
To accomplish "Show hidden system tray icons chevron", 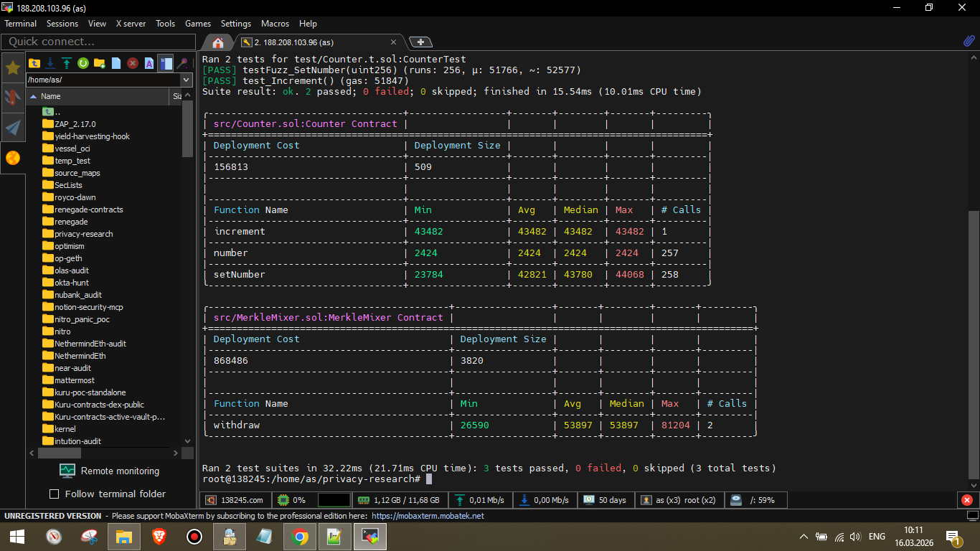I will pyautogui.click(x=804, y=536).
